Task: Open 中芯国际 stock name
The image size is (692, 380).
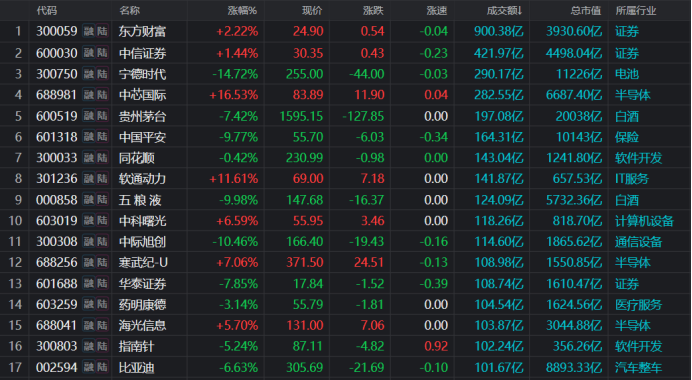Action: 142,95
